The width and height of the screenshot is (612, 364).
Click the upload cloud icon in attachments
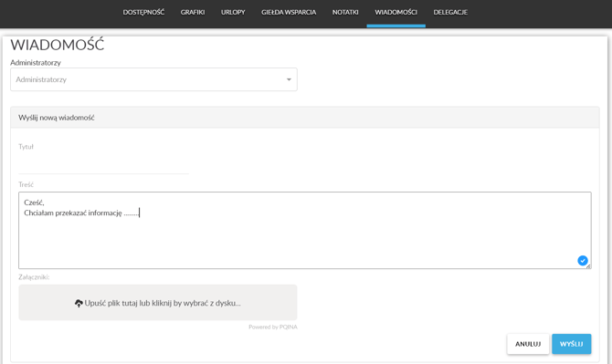click(x=79, y=303)
